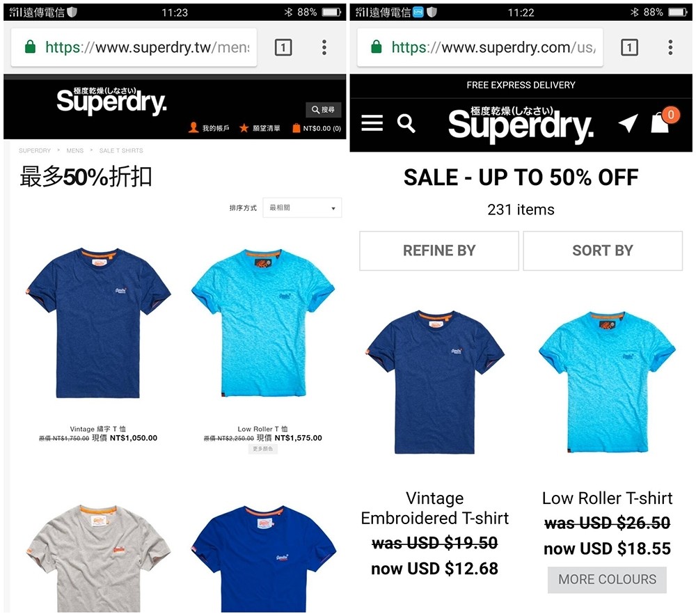Click the superdry.tw address bar
This screenshot has height=616, width=696.
click(x=134, y=47)
